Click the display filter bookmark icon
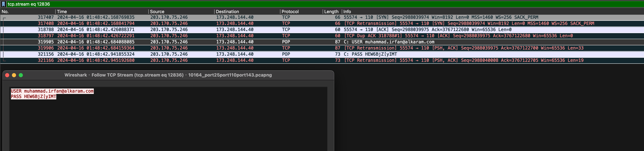644x151 pixels. pos(4,4)
